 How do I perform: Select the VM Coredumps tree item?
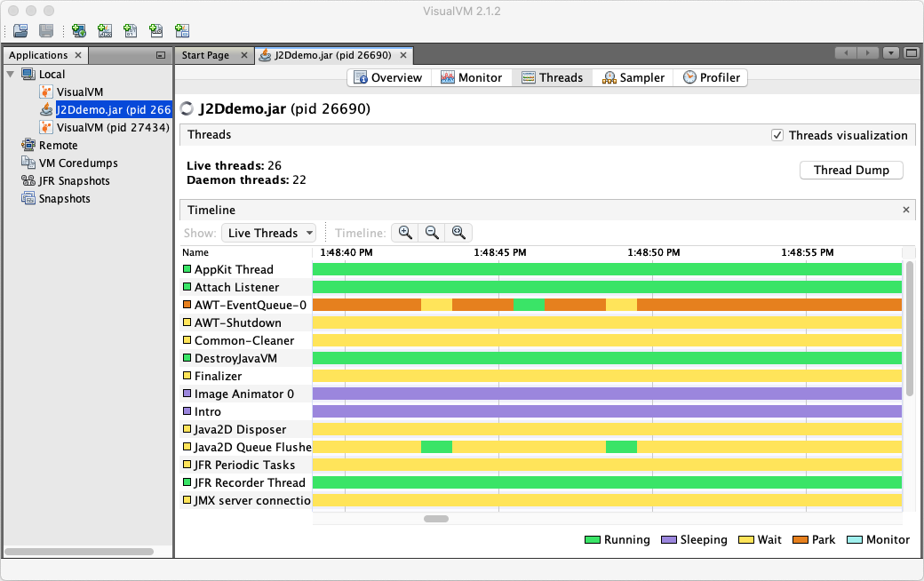click(78, 163)
